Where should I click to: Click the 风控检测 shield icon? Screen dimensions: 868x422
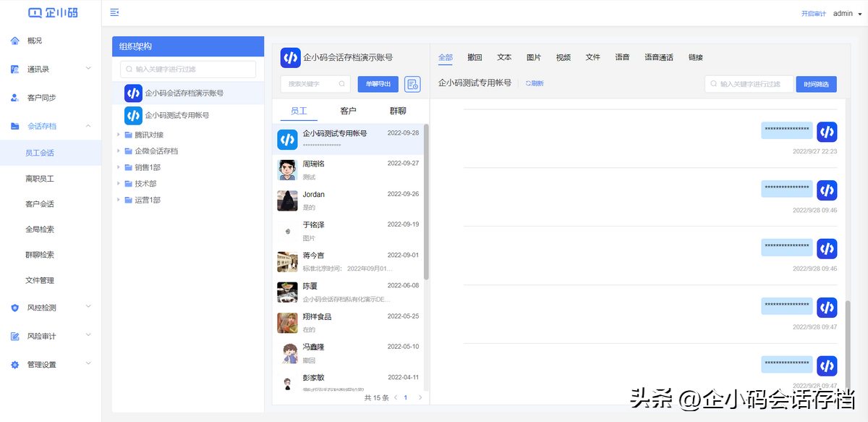(x=15, y=308)
